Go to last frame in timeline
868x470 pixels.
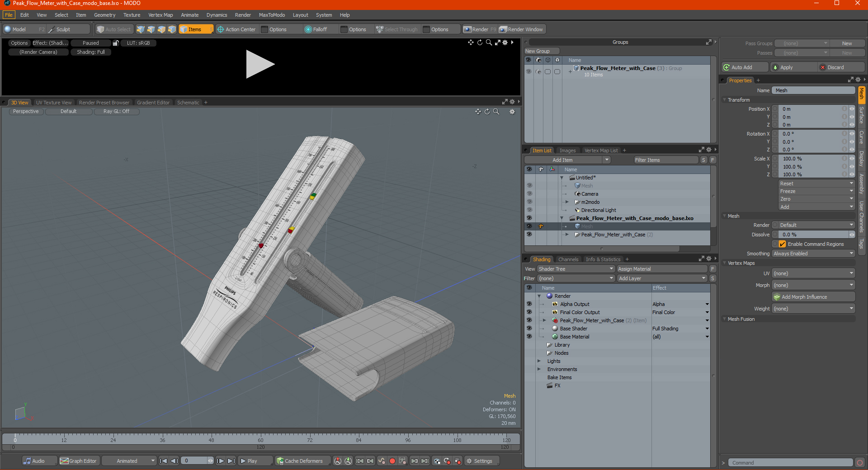(231, 461)
